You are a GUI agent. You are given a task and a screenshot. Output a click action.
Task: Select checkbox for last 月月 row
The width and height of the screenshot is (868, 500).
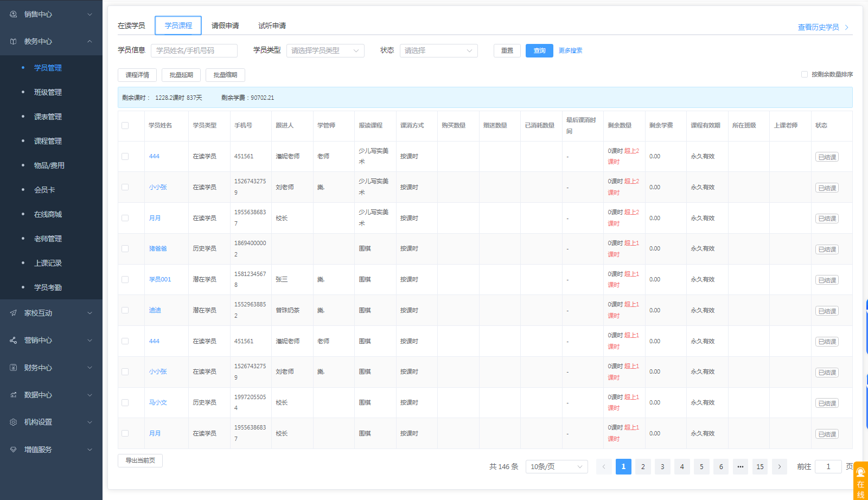tap(125, 433)
